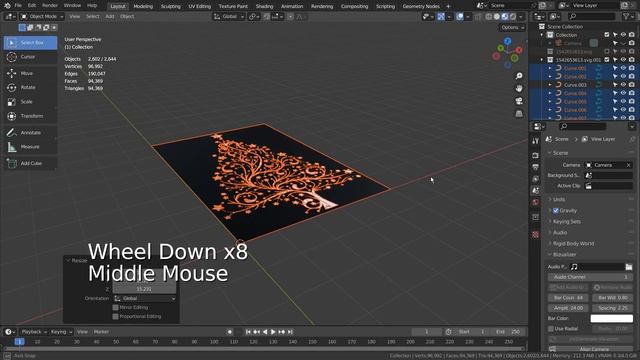Expand Curve.001 in the outliner
The width and height of the screenshot is (640, 360).
click(x=550, y=68)
